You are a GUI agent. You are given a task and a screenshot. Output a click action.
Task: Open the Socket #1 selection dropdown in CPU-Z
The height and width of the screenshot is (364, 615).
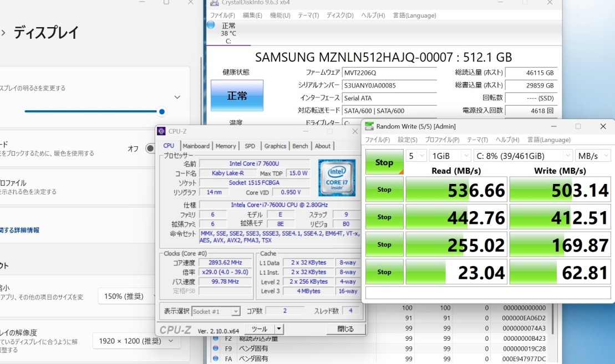[216, 311]
